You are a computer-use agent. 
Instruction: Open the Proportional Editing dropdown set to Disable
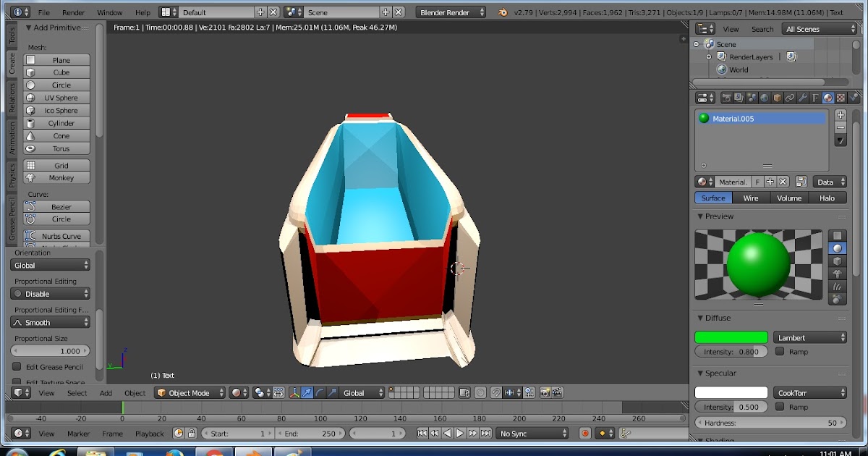(49, 293)
